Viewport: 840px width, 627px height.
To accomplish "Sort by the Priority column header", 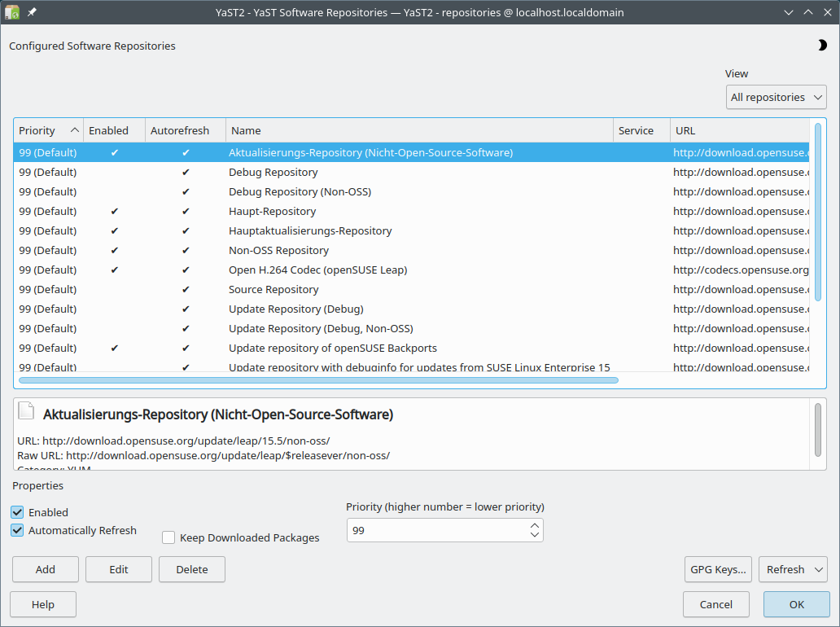I will pyautogui.click(x=48, y=131).
